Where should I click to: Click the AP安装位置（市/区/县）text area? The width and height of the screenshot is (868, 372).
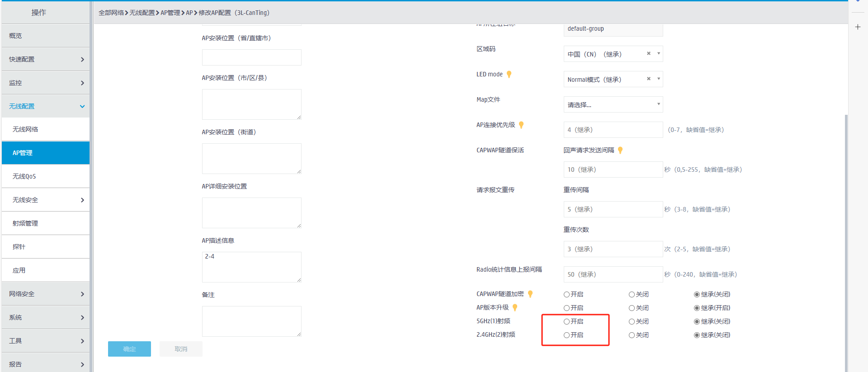[x=252, y=104]
